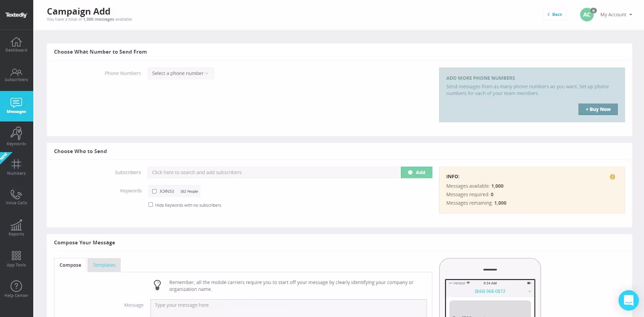Click the Messages required value
This screenshot has height=317, width=644.
492,195
